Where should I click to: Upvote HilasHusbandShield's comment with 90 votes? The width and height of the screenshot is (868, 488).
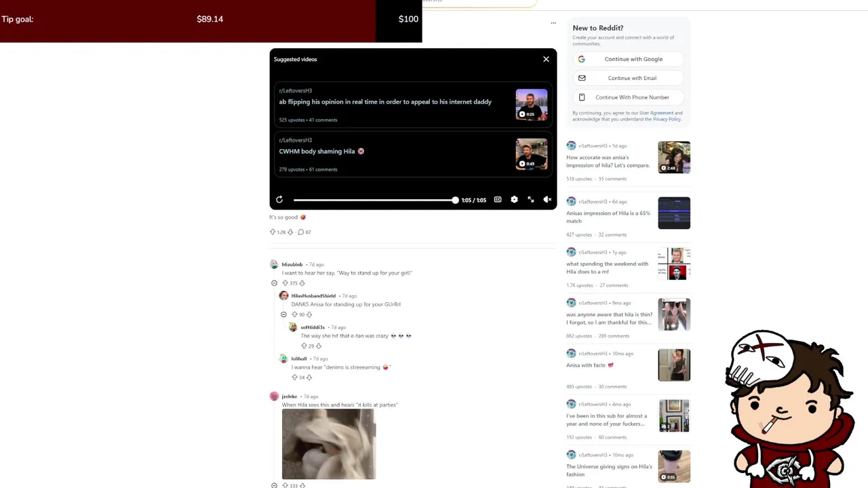point(294,314)
